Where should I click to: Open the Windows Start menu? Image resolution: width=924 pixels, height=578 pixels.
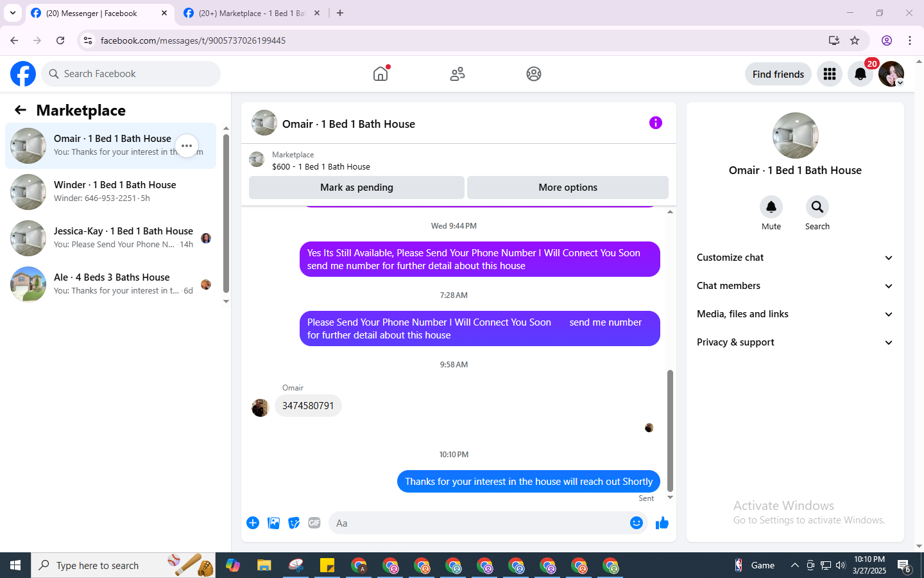pyautogui.click(x=15, y=565)
